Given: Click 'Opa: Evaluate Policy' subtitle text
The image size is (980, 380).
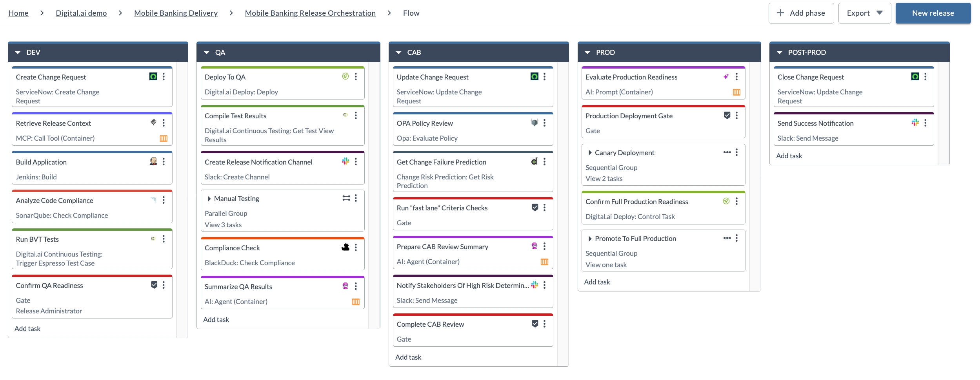Looking at the screenshot, I should click(427, 138).
